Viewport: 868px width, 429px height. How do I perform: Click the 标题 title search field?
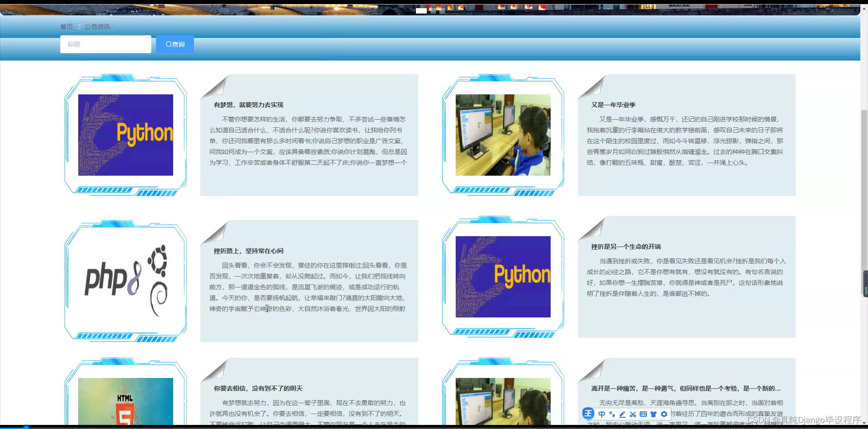pos(105,44)
